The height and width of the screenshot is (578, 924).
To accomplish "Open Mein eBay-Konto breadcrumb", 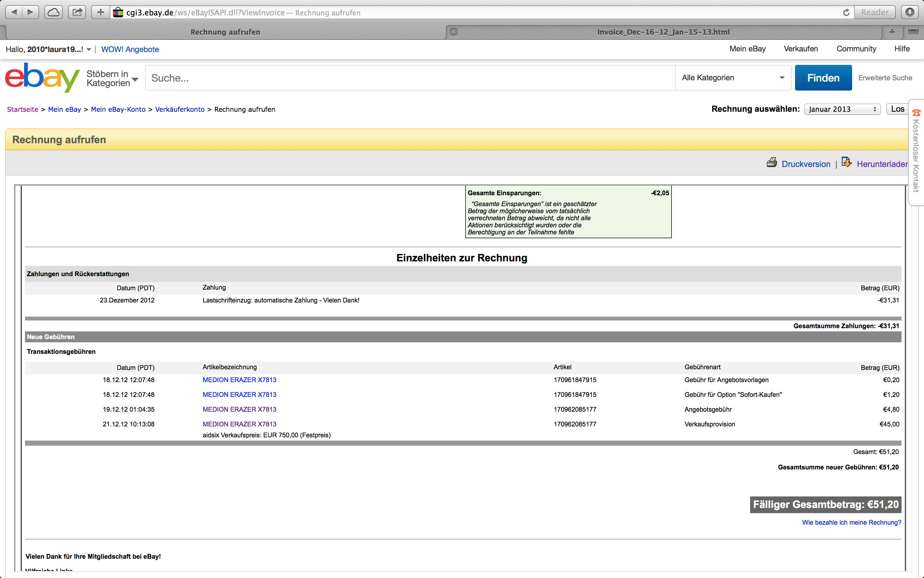I will (x=118, y=109).
